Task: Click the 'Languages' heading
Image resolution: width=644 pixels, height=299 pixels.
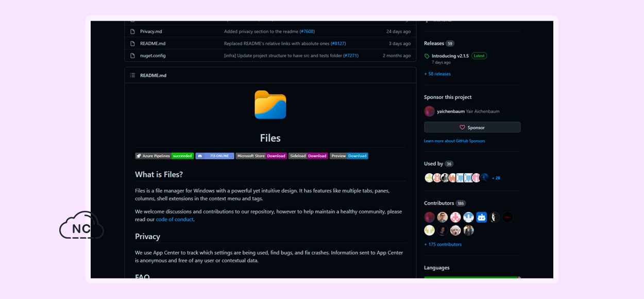Action: [437, 268]
